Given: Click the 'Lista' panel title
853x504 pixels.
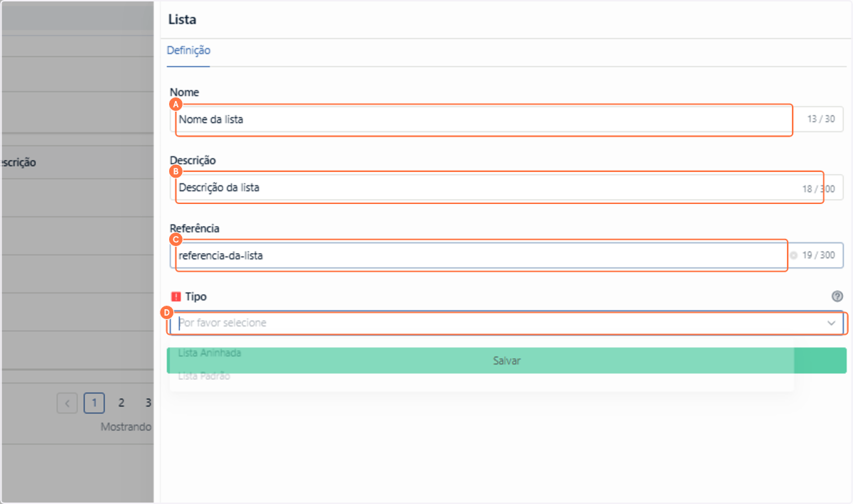Looking at the screenshot, I should [182, 19].
